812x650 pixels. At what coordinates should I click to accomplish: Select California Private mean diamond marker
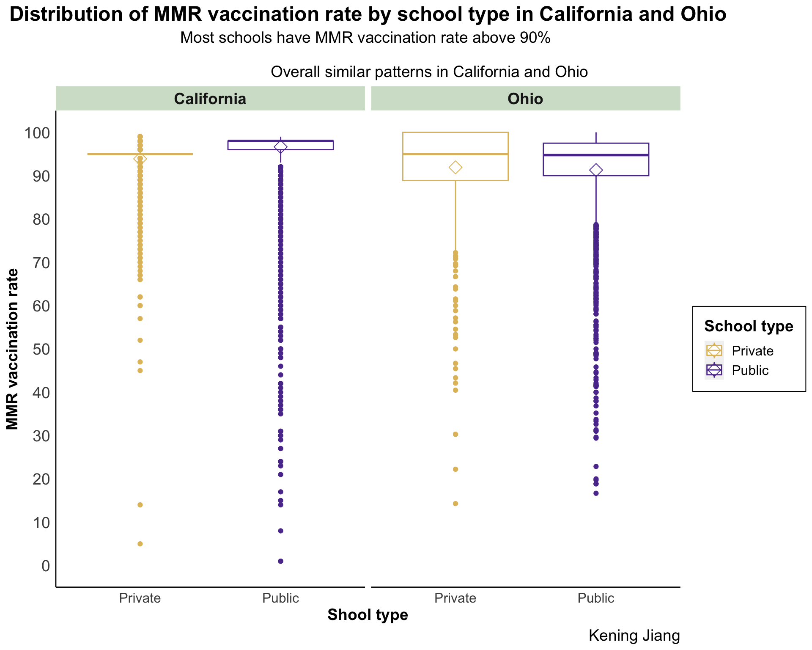pos(140,159)
